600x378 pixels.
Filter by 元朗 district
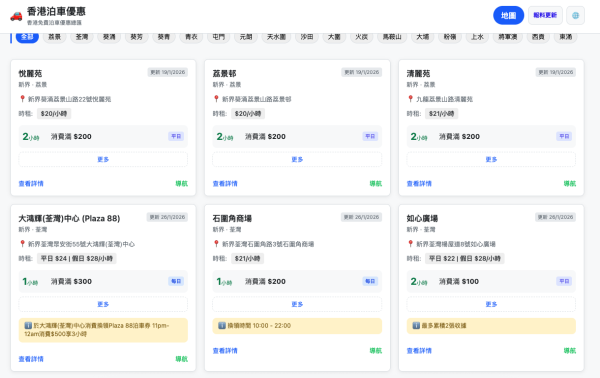pyautogui.click(x=246, y=37)
